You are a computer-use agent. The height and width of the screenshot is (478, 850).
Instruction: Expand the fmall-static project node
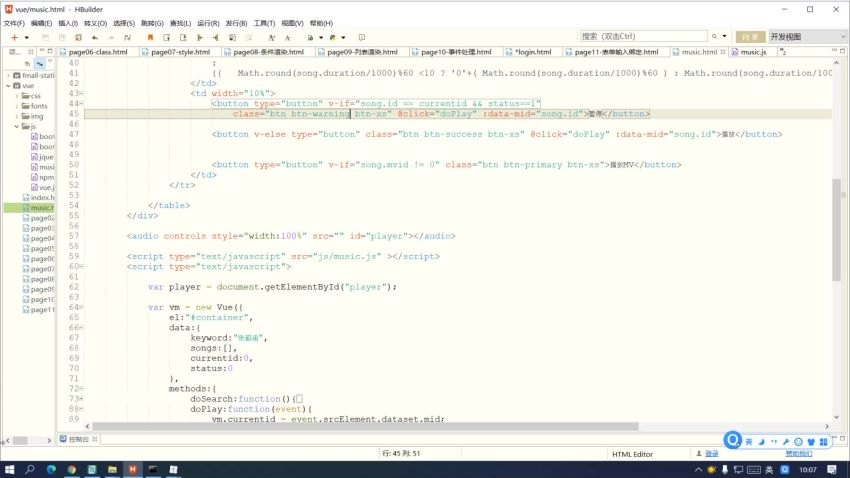(x=8, y=75)
